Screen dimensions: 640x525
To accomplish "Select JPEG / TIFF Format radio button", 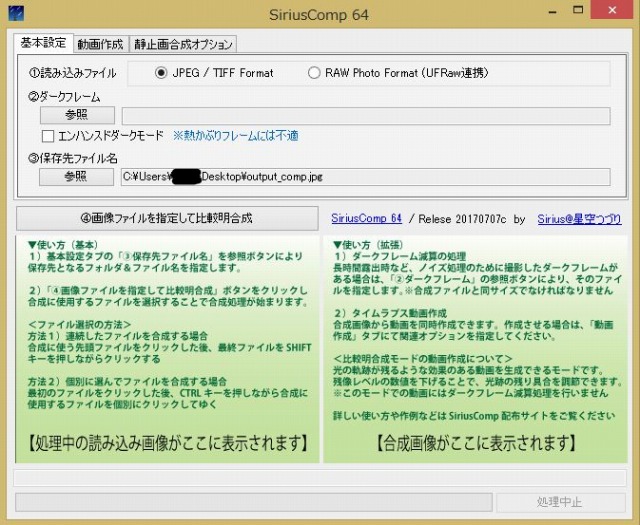I will point(161,73).
